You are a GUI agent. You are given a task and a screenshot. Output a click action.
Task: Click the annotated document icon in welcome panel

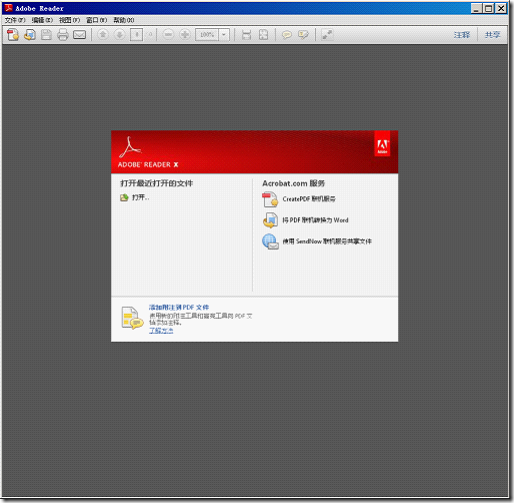pyautogui.click(x=132, y=318)
